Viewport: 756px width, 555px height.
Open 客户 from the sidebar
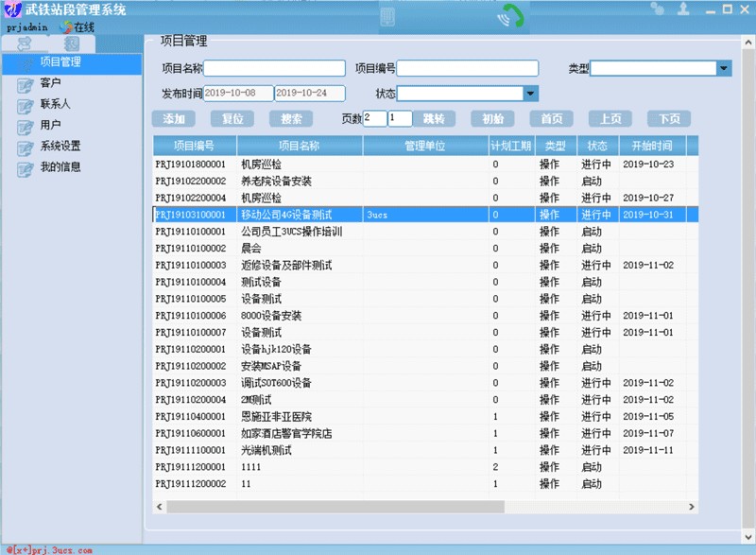click(50, 83)
